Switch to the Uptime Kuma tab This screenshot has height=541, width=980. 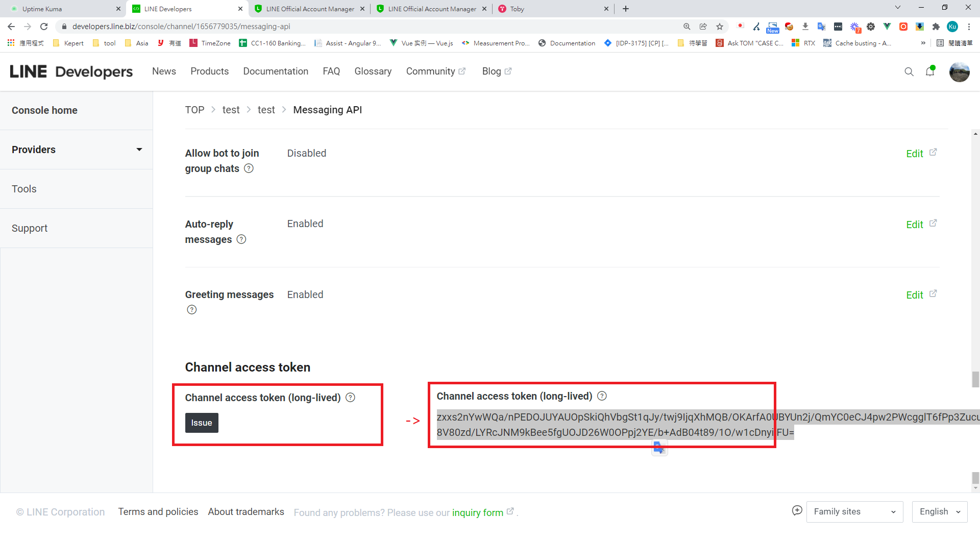(x=61, y=9)
